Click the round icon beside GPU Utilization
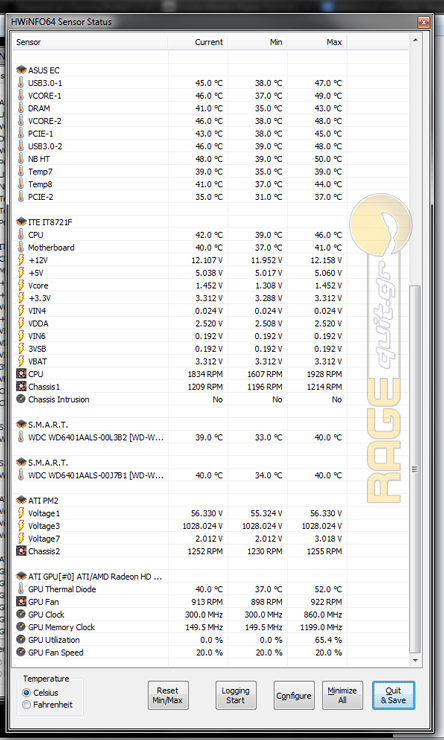 point(21,640)
